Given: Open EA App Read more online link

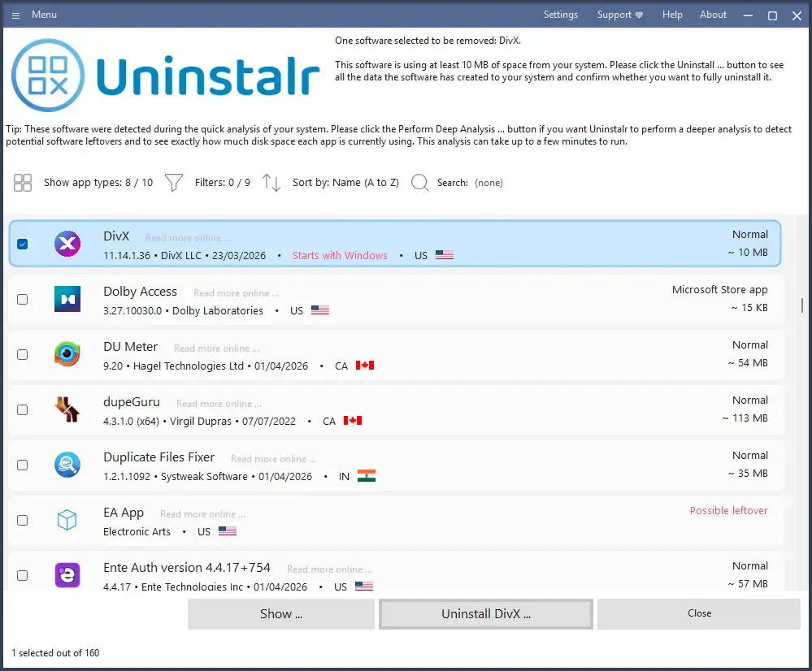Looking at the screenshot, I should 202,514.
